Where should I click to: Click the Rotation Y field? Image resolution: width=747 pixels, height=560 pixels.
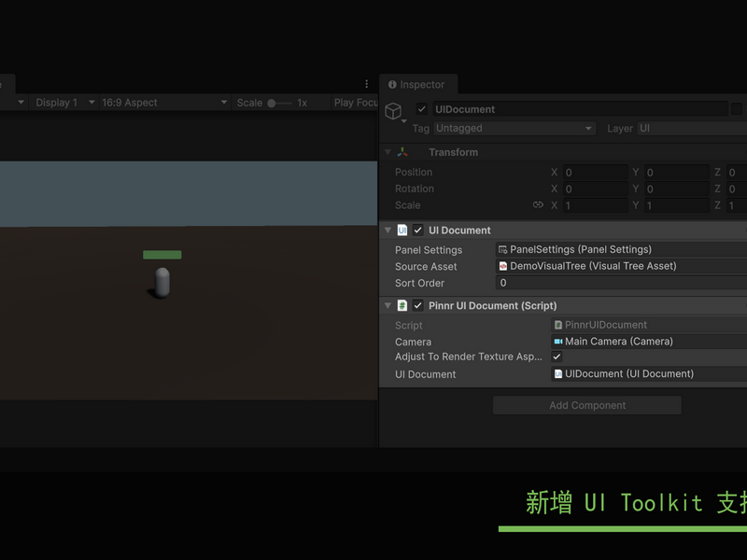pyautogui.click(x=677, y=189)
